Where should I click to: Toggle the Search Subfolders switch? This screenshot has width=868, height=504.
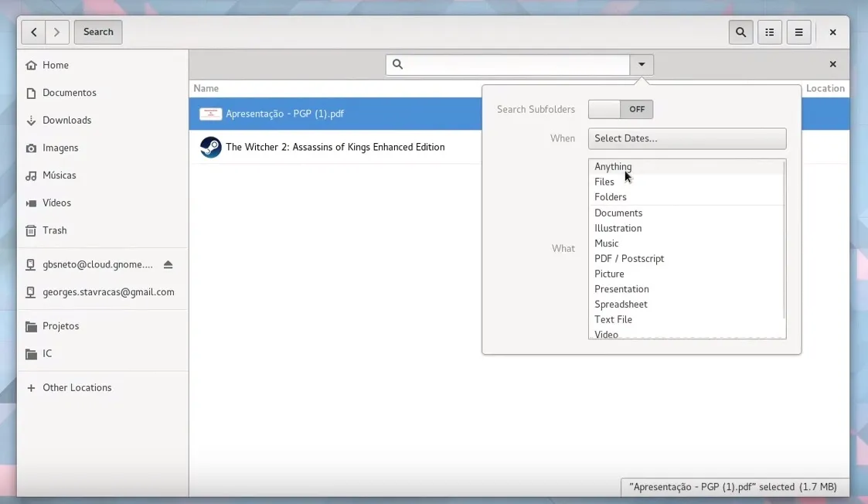coord(621,109)
